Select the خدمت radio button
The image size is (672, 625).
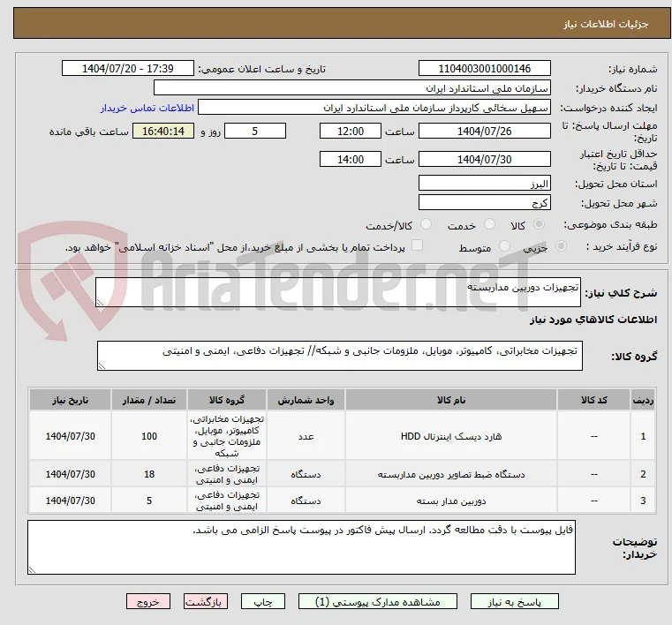tap(489, 224)
